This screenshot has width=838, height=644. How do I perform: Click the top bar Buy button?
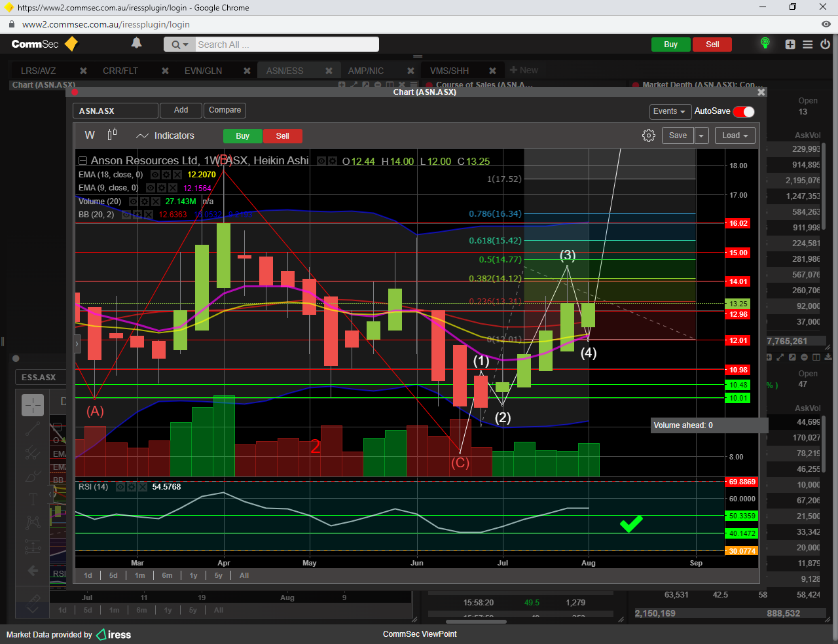point(670,45)
